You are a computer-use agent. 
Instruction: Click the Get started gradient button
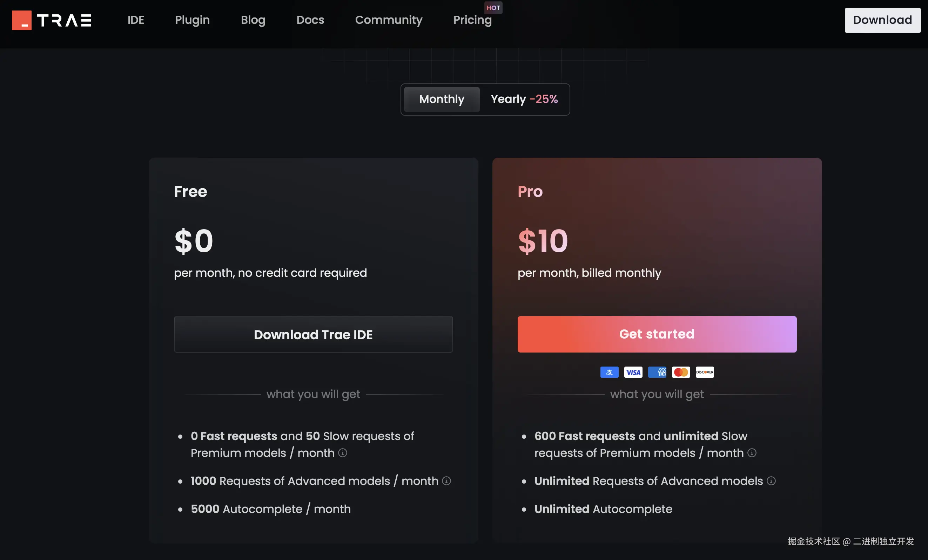click(x=657, y=334)
